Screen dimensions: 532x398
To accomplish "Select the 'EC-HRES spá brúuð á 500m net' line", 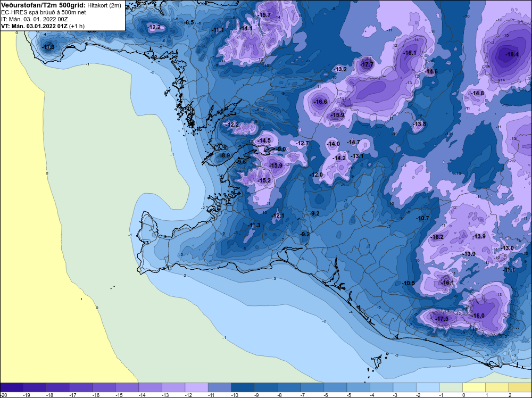I will (44, 12).
